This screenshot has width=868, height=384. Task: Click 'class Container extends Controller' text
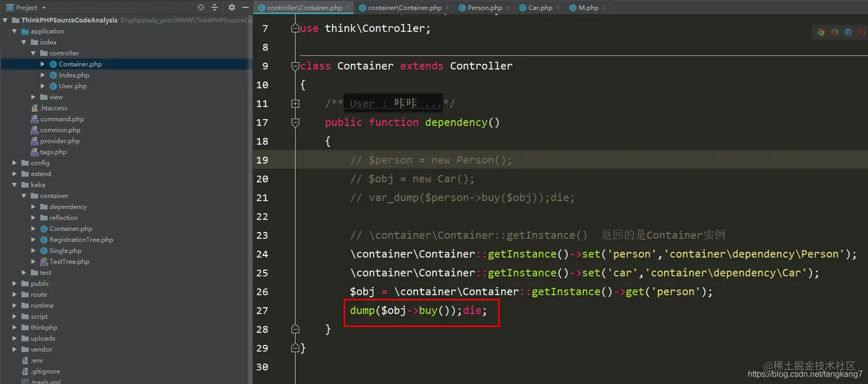point(406,66)
